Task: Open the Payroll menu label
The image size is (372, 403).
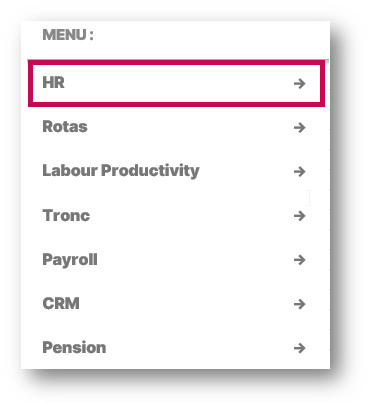Action: pyautogui.click(x=70, y=260)
